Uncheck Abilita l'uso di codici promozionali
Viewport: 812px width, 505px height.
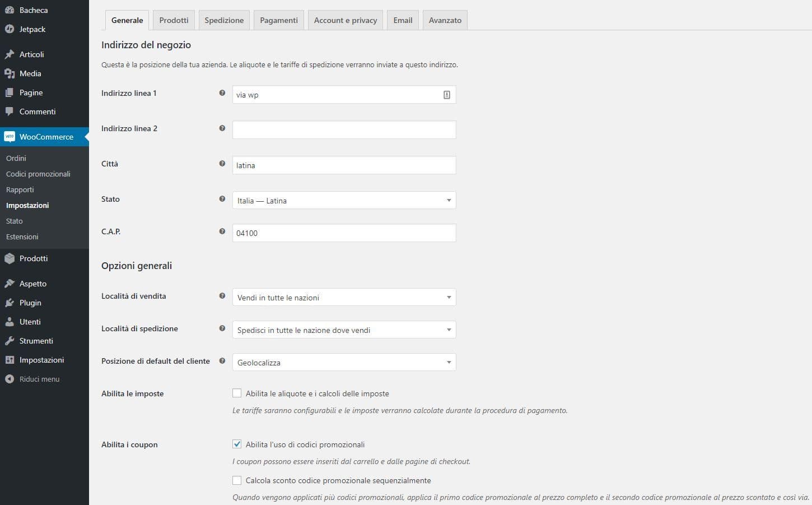(237, 444)
